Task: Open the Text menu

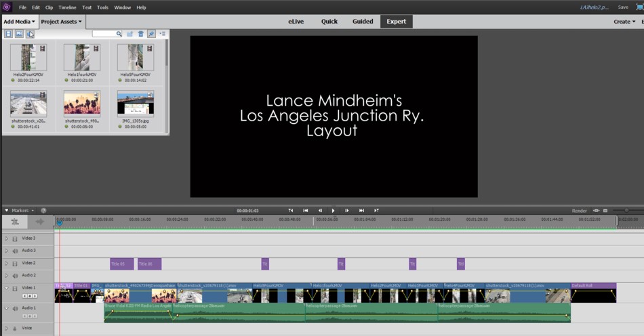Action: click(87, 7)
